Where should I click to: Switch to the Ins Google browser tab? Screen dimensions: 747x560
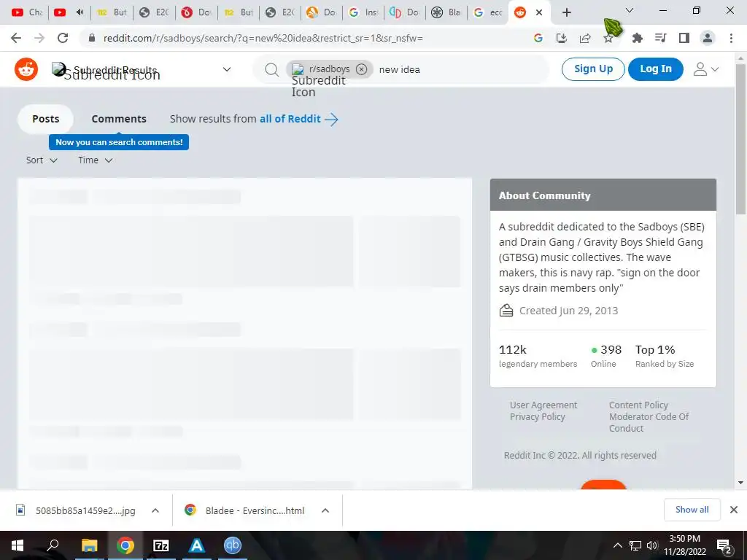pyautogui.click(x=363, y=12)
